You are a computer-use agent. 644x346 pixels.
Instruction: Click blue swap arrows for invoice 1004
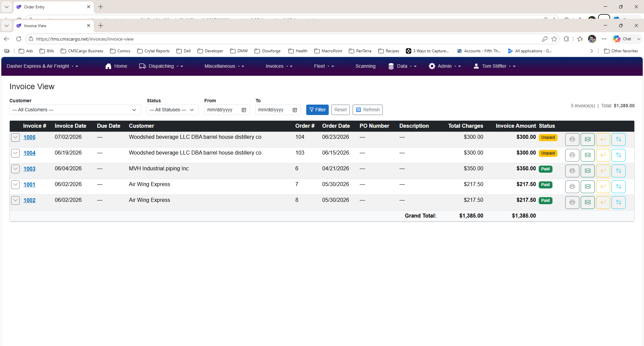click(619, 155)
